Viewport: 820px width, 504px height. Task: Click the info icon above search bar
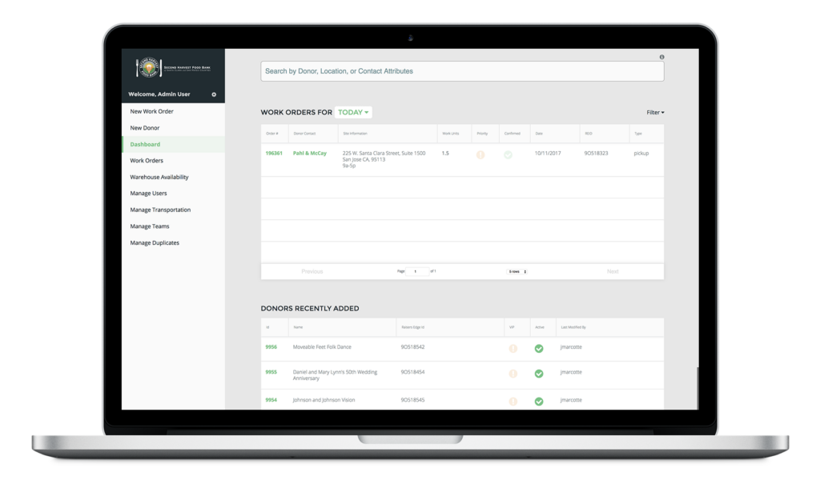click(661, 58)
